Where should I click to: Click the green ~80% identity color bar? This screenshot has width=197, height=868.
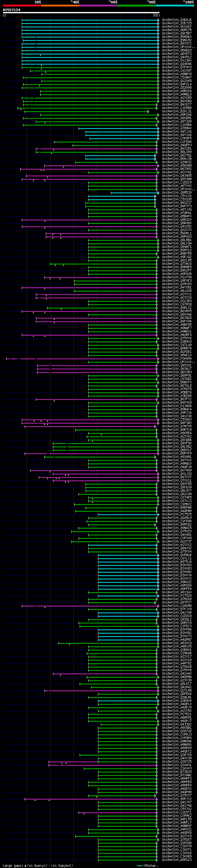(x=137, y=6)
